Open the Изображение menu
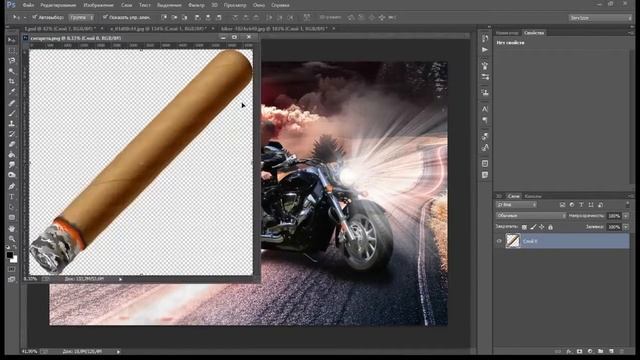The height and width of the screenshot is (360, 640). pos(98,5)
